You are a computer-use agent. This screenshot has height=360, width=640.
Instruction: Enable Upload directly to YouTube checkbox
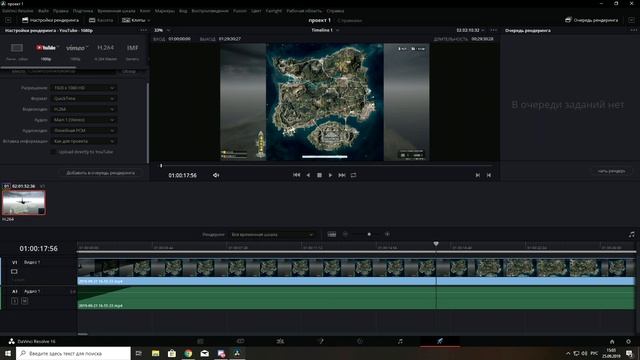[53, 152]
